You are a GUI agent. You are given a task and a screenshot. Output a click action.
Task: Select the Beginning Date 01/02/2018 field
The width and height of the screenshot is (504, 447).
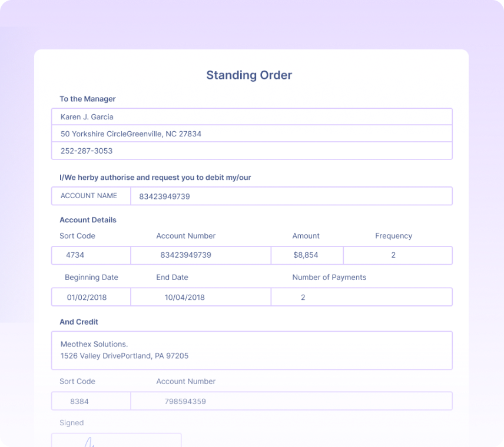tap(90, 297)
